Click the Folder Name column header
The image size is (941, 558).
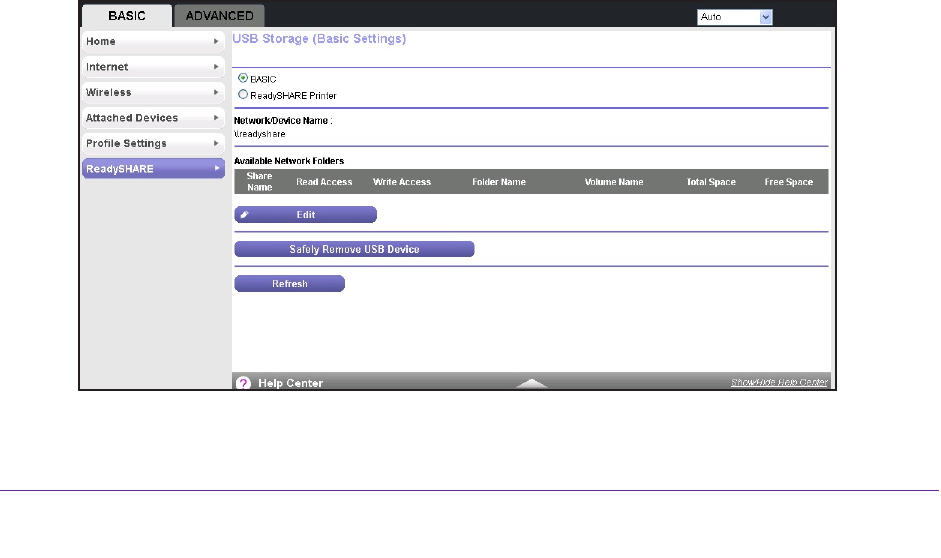pos(499,182)
